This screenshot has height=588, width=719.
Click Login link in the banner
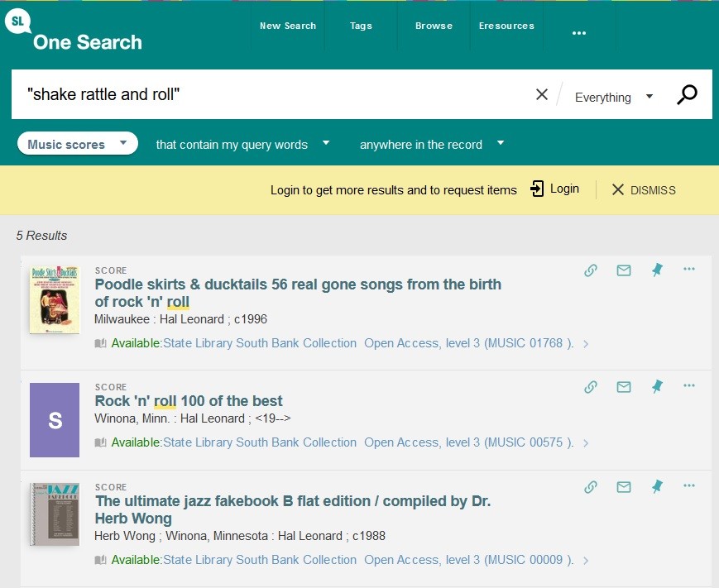564,189
